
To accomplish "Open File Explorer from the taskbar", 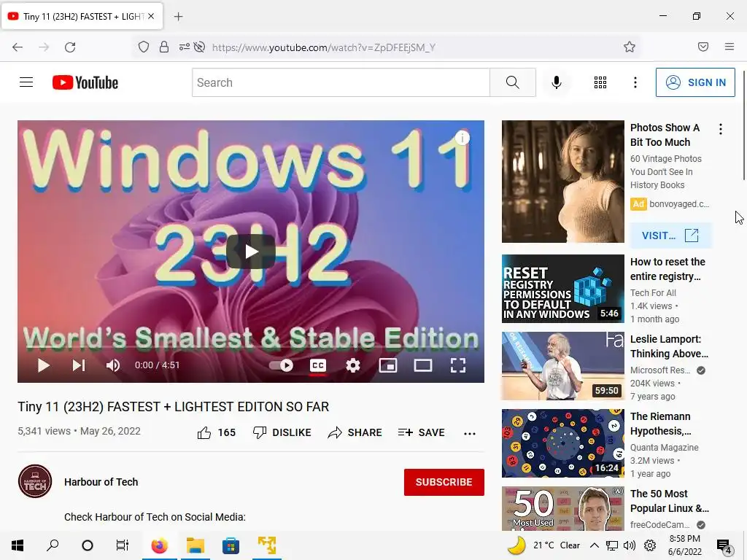I will 195,545.
